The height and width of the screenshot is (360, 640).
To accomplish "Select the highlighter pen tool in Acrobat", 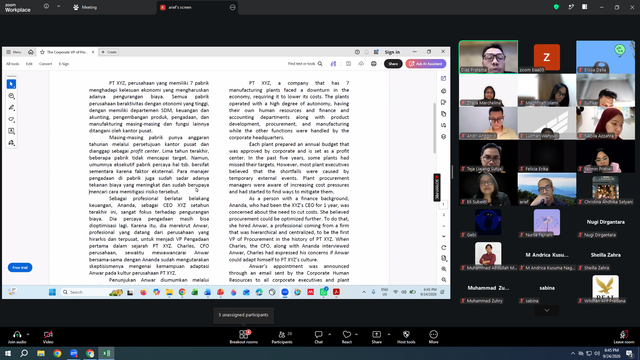I will [11, 108].
